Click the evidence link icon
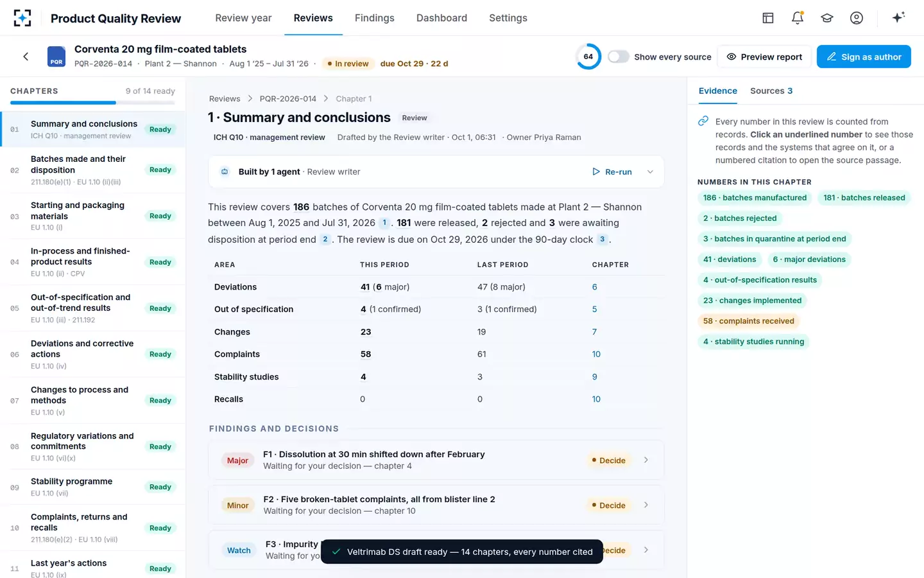The height and width of the screenshot is (578, 924). [x=703, y=121]
